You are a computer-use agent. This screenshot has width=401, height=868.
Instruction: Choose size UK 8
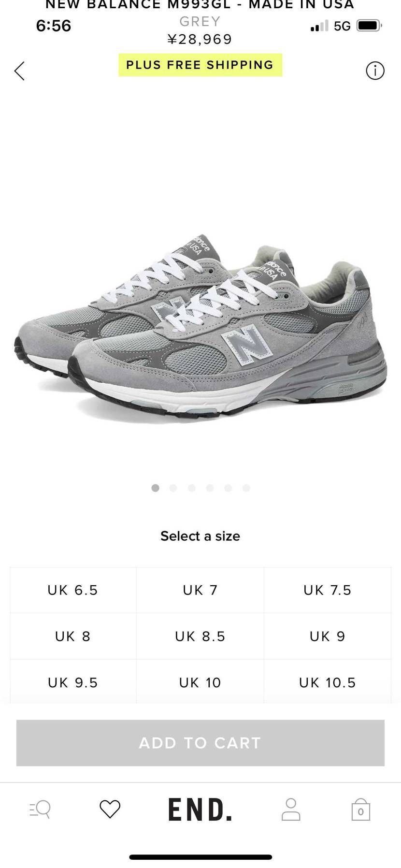tap(73, 637)
